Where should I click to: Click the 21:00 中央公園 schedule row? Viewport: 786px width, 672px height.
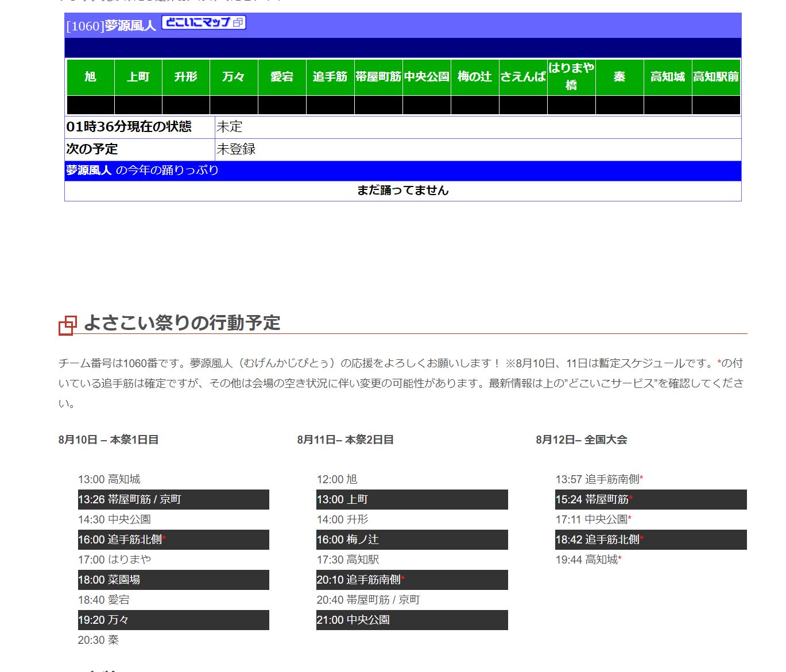pos(412,620)
